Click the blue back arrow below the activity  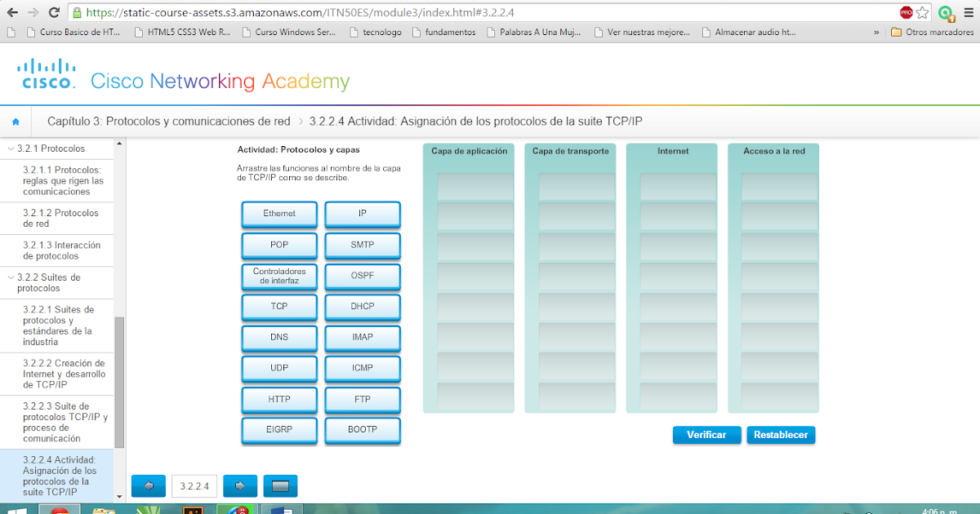[x=148, y=485]
